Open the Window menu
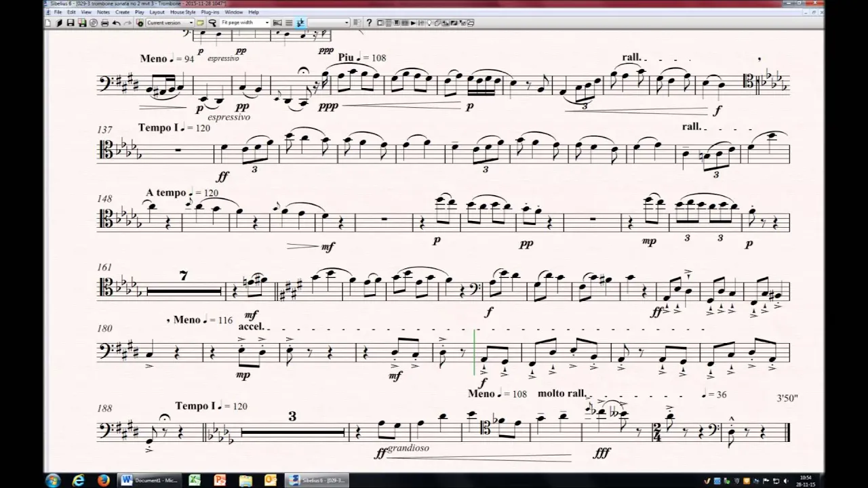 [234, 12]
